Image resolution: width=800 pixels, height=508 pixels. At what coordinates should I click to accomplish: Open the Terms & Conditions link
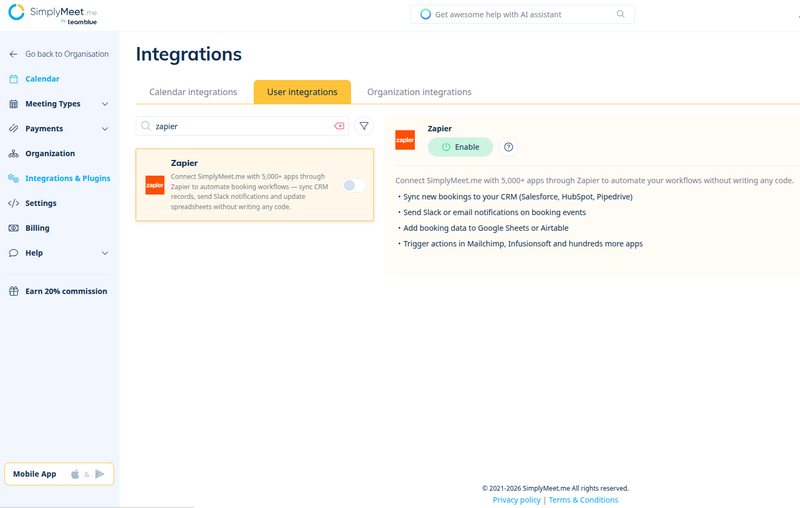tap(583, 500)
